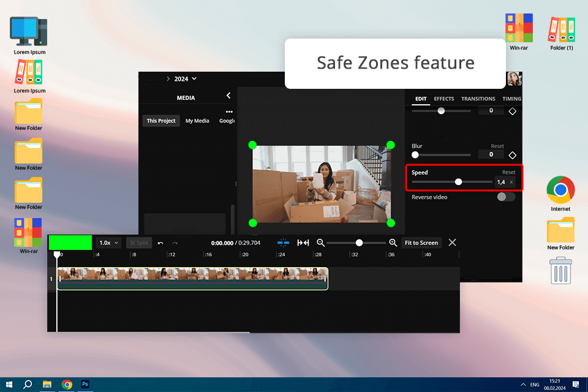
Task: Click the bottom-left green resize handle
Action: click(252, 223)
